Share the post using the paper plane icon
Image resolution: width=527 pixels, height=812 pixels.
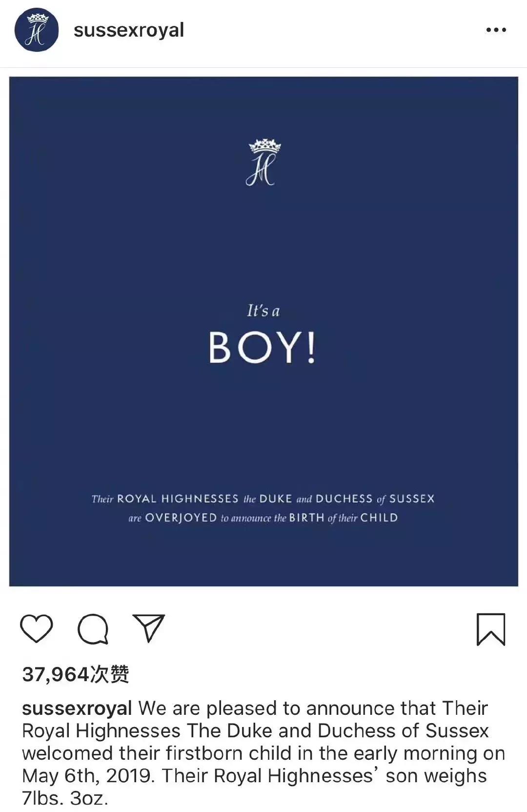(148, 628)
